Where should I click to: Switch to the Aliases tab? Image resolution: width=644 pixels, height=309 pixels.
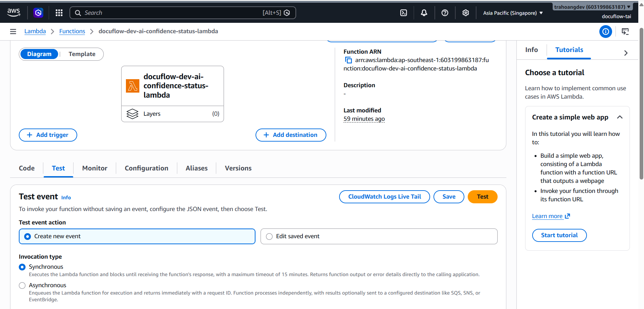(x=196, y=168)
